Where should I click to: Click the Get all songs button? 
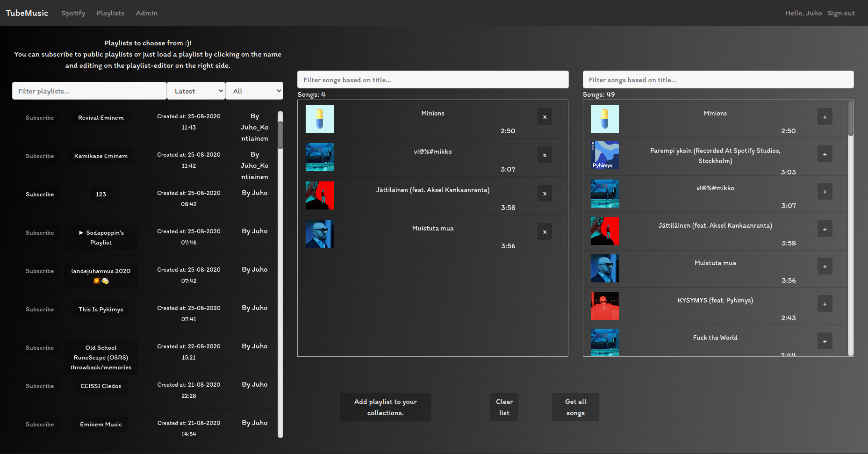pyautogui.click(x=575, y=407)
